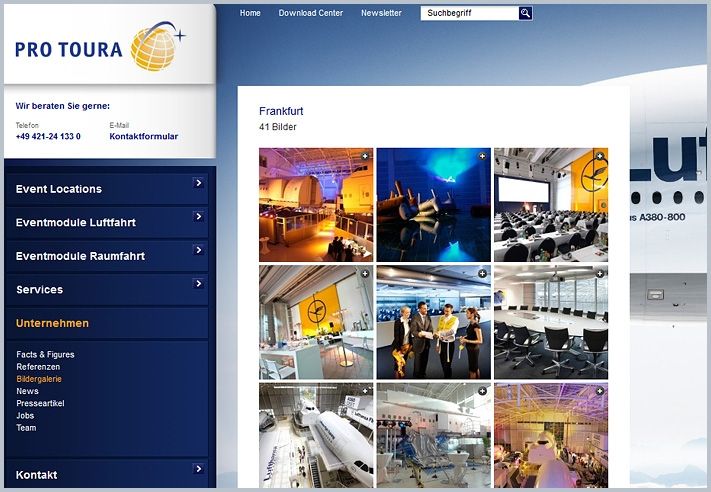The image size is (711, 492).
Task: Open the airplane model hangar thumbnail
Action: click(316, 435)
